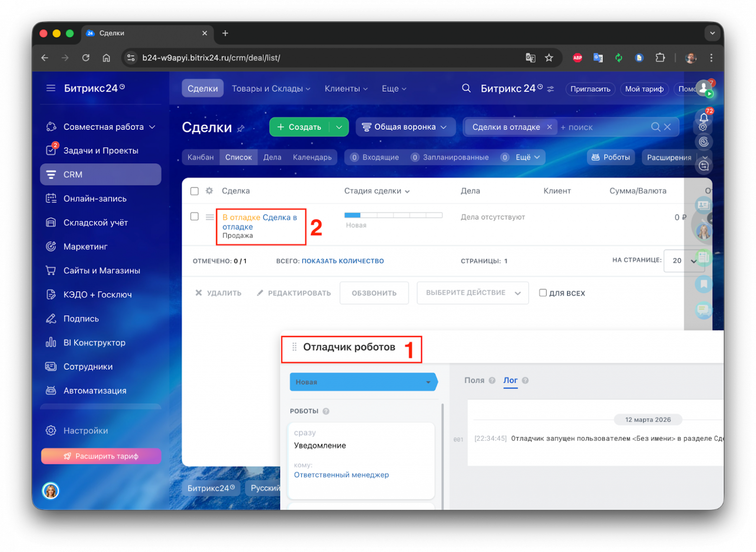Click the AdBlock Plus extension icon
Screen dimensions: 756x552
[578, 58]
